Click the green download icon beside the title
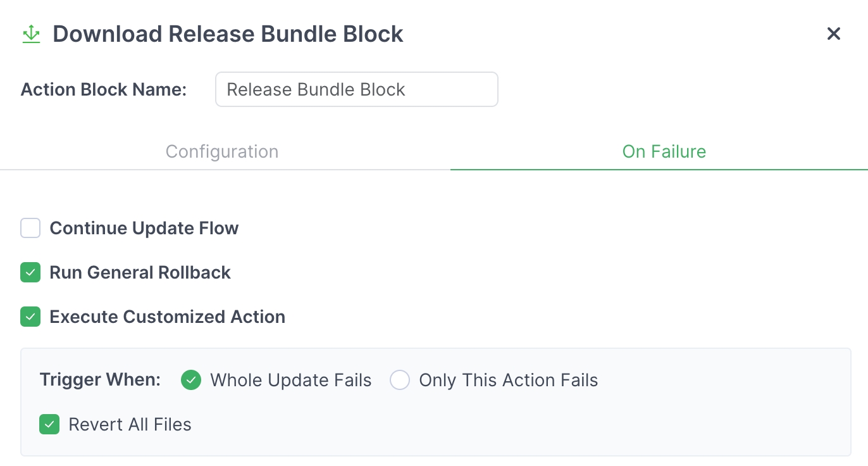Image resolution: width=868 pixels, height=466 pixels. coord(31,34)
